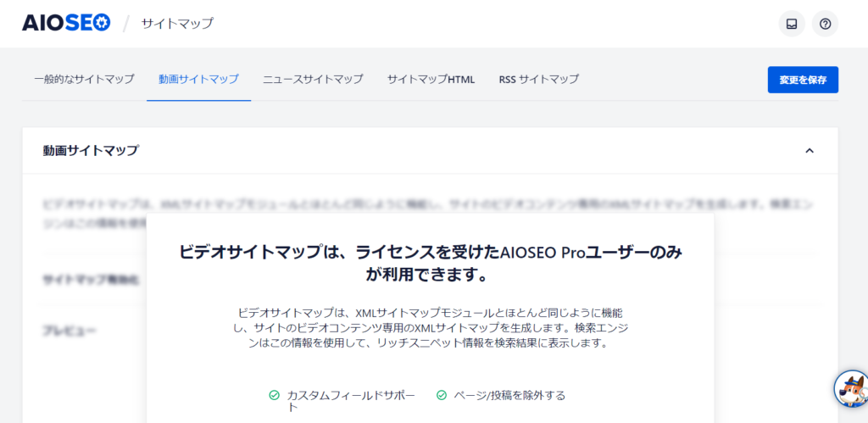
Task: Click the AIOSEO Pro license notice heading
Action: 431,263
